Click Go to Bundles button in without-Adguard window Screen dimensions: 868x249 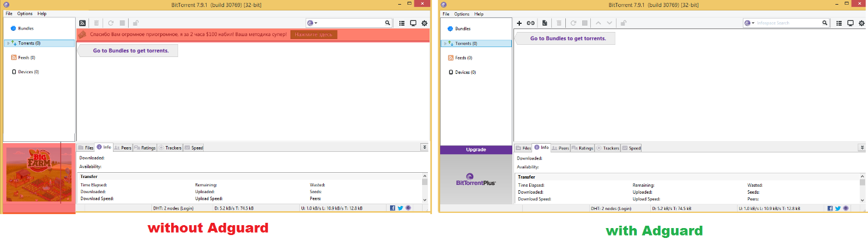129,51
